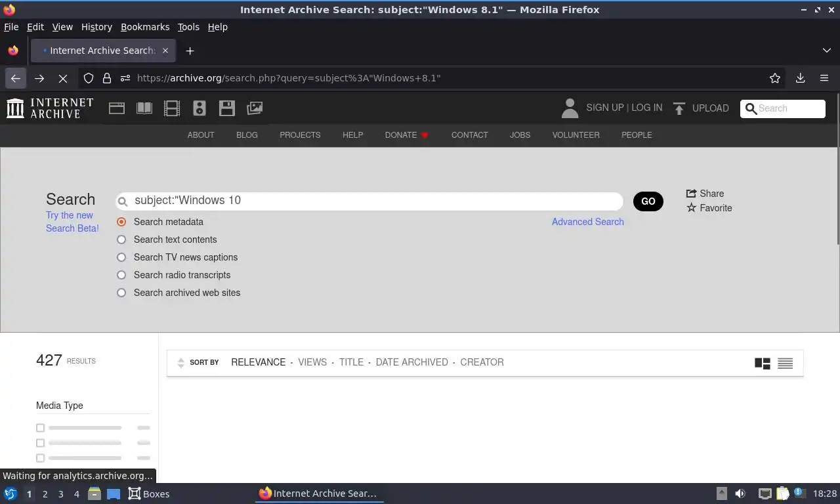Close the Internet Archive Search tab
This screenshot has width=840, height=504.
165,51
